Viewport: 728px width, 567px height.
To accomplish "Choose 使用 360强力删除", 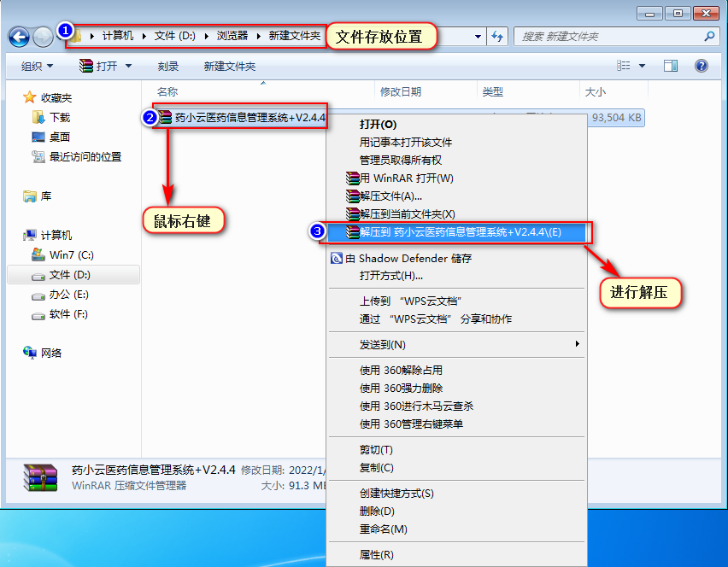I will 401,388.
